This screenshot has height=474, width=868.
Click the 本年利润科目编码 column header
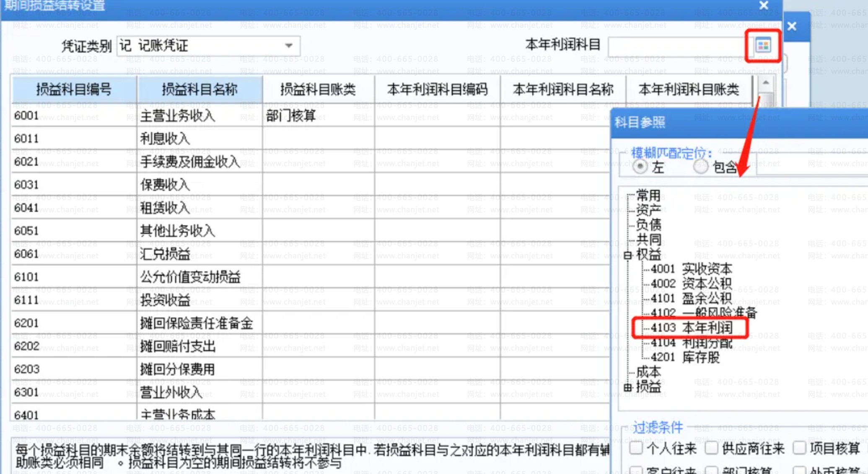point(437,89)
